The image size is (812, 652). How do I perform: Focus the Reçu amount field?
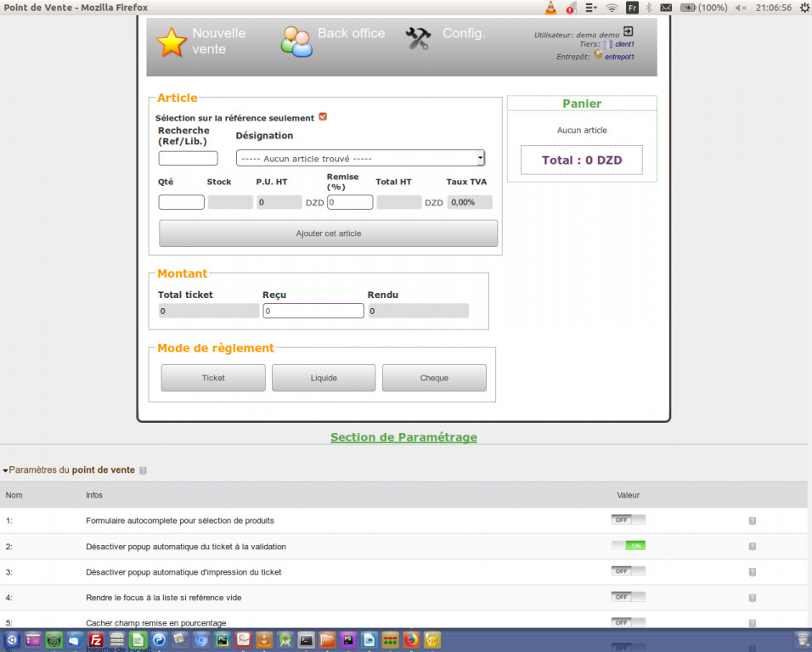(313, 311)
